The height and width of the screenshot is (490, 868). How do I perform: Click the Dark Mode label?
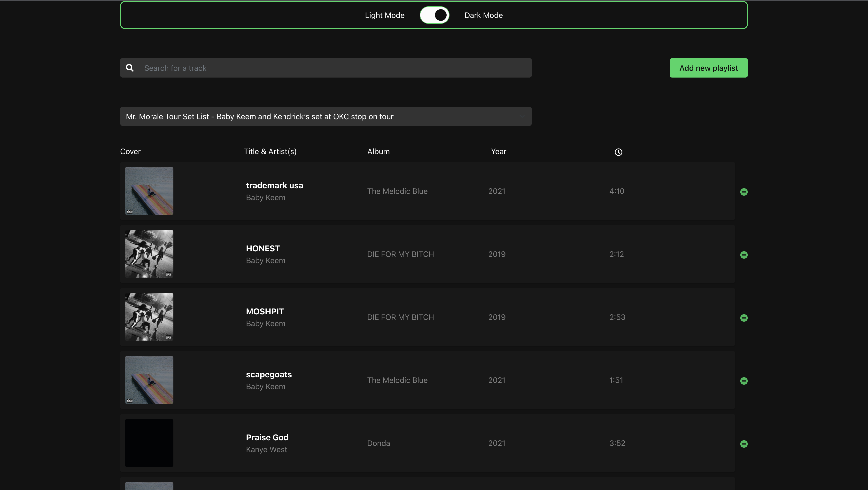pyautogui.click(x=483, y=15)
